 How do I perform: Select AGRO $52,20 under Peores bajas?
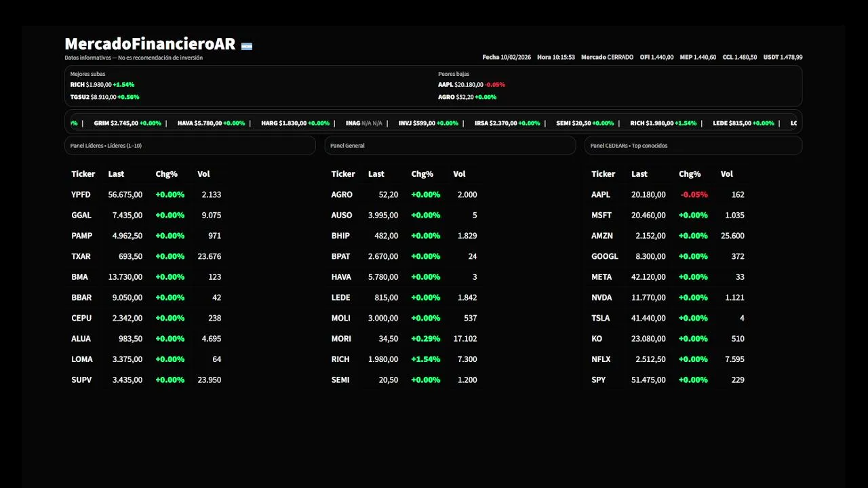467,97
